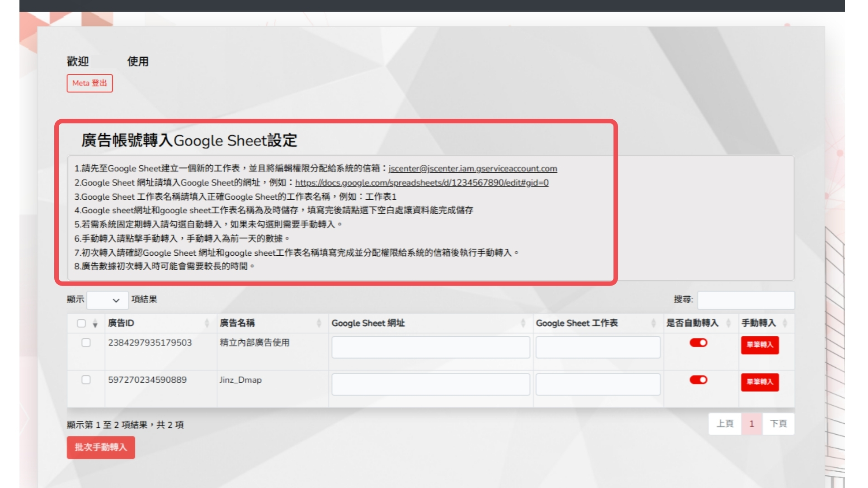Screen dimensions: 868x488
Task: Go to 下頁 next page
Action: tap(778, 423)
